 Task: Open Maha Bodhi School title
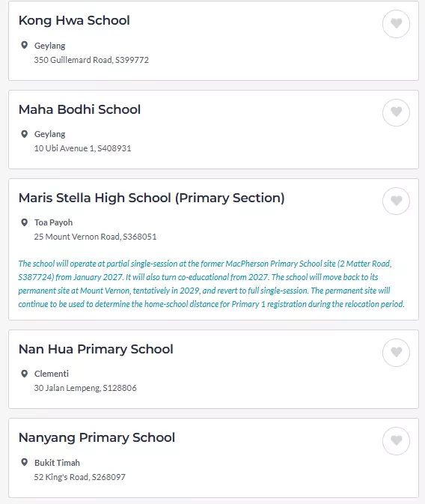click(79, 109)
